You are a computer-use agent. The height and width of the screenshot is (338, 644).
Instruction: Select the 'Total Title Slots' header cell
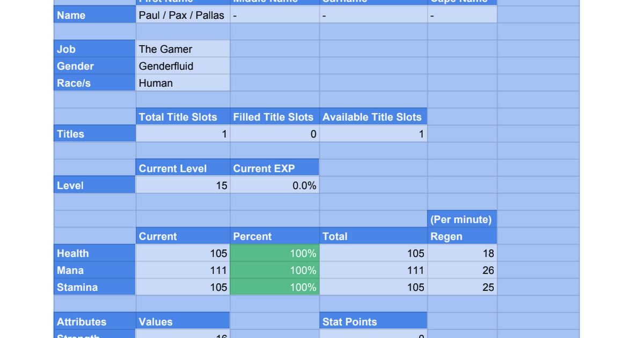pos(183,117)
